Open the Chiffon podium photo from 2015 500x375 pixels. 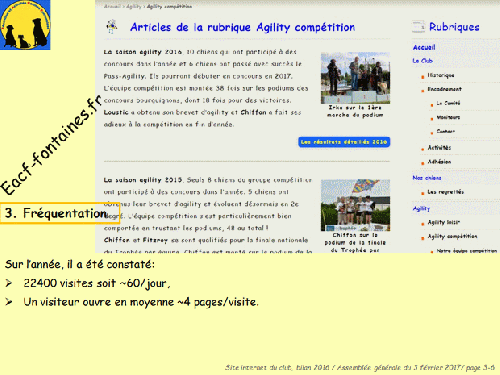click(x=355, y=205)
